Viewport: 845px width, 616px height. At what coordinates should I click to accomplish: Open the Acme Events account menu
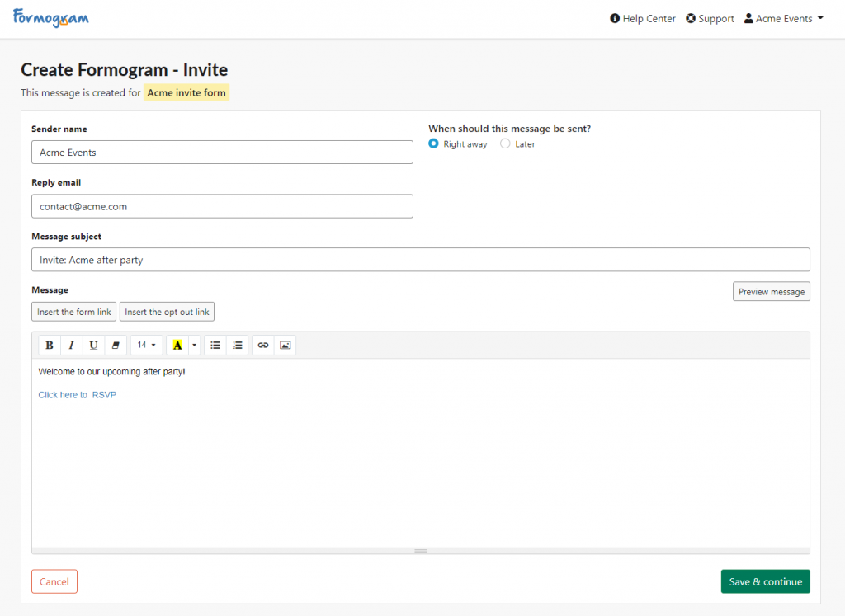pos(784,18)
